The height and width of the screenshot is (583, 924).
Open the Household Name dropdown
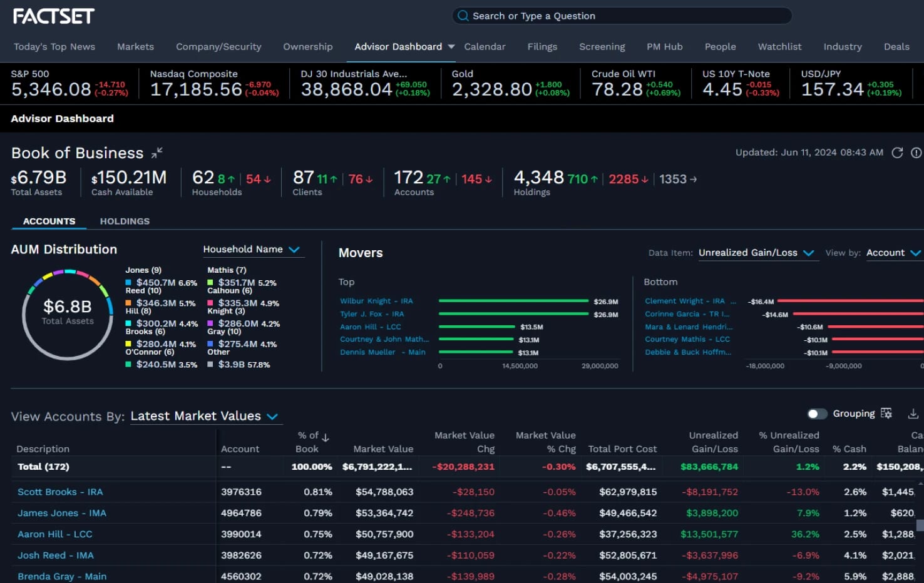click(x=252, y=250)
